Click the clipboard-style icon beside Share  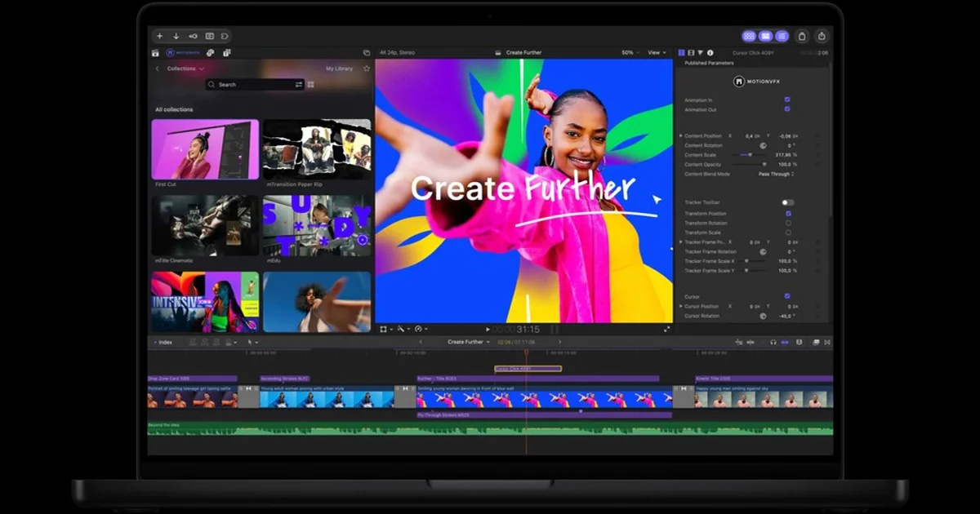click(x=802, y=36)
